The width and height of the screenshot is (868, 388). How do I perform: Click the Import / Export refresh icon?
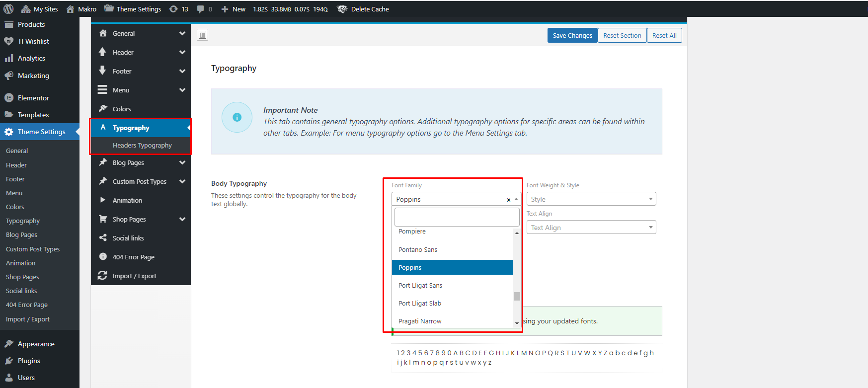pyautogui.click(x=103, y=276)
